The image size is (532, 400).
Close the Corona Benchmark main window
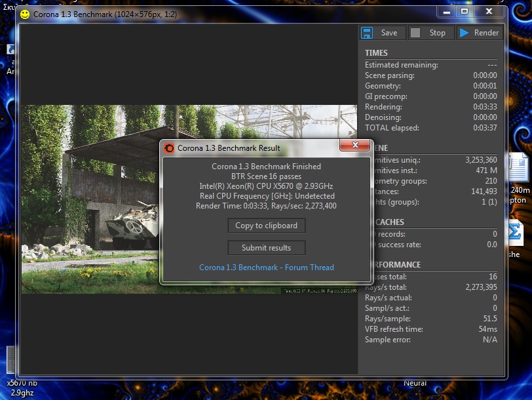[x=489, y=12]
